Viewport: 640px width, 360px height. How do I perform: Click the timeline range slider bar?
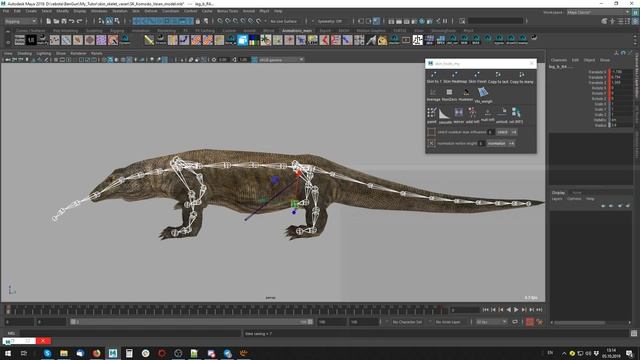[x=191, y=322]
